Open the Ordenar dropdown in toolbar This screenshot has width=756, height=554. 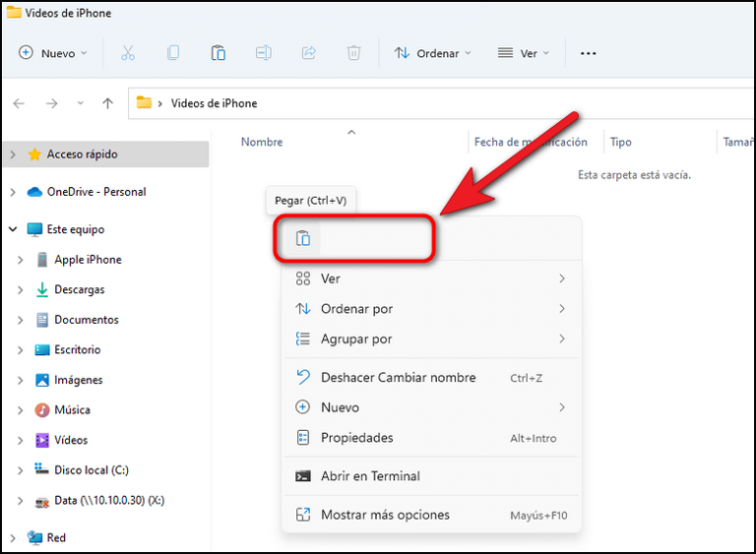coord(432,53)
